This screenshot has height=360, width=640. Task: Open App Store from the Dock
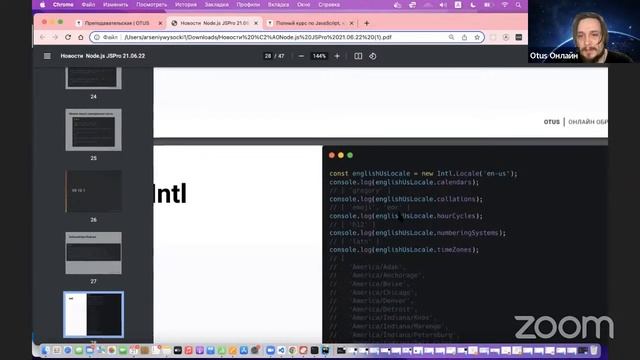tap(244, 350)
